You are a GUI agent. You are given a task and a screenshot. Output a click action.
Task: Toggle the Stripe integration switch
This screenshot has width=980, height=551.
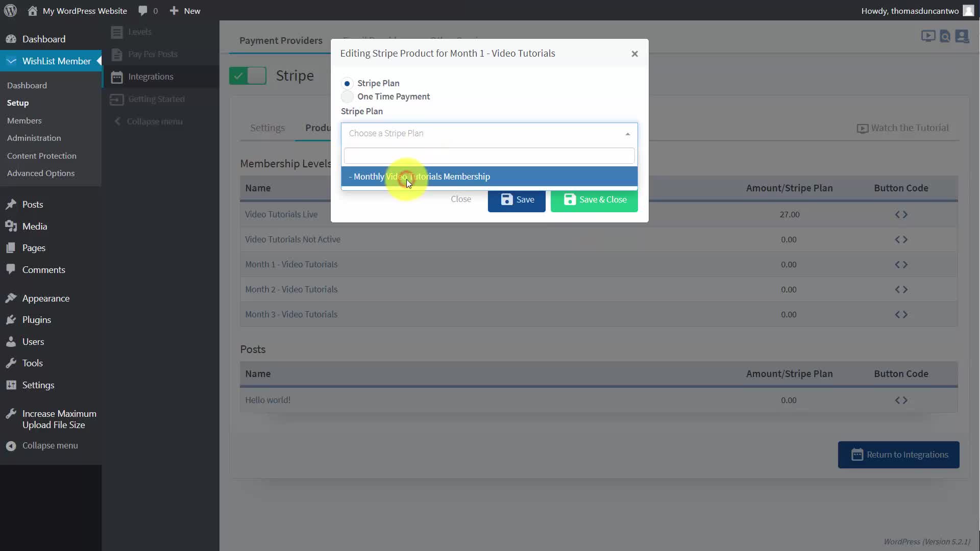248,76
